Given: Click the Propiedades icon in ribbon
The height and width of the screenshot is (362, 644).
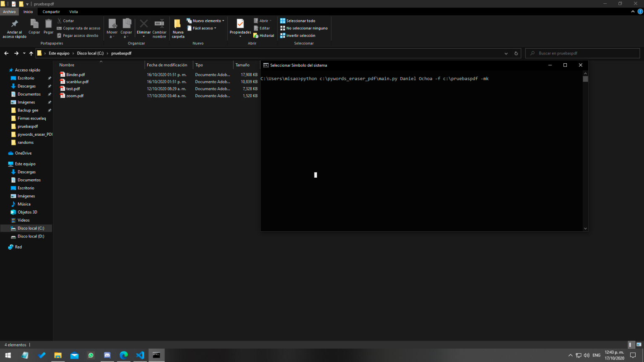Looking at the screenshot, I should click(x=240, y=24).
